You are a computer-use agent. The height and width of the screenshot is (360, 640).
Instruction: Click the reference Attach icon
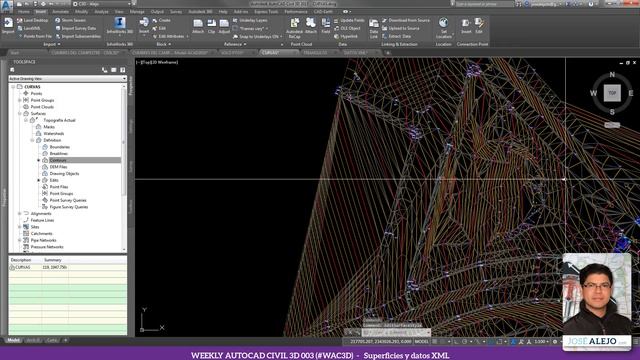198,24
